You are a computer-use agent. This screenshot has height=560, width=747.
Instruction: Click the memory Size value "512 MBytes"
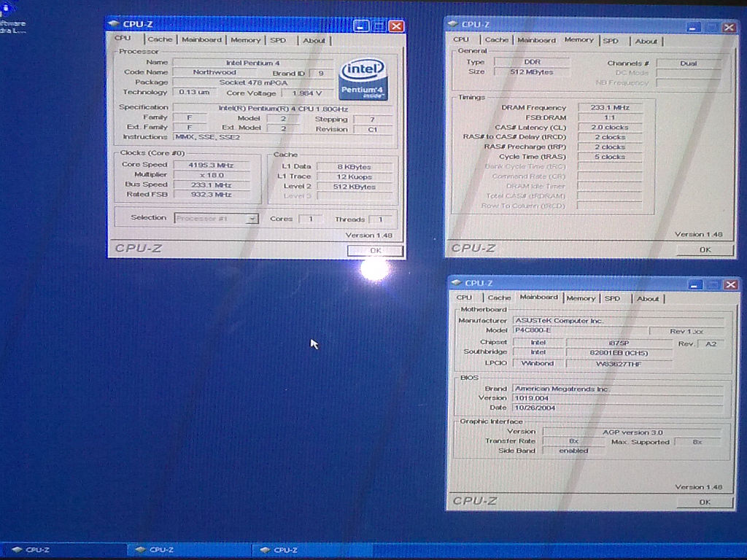[x=532, y=72]
